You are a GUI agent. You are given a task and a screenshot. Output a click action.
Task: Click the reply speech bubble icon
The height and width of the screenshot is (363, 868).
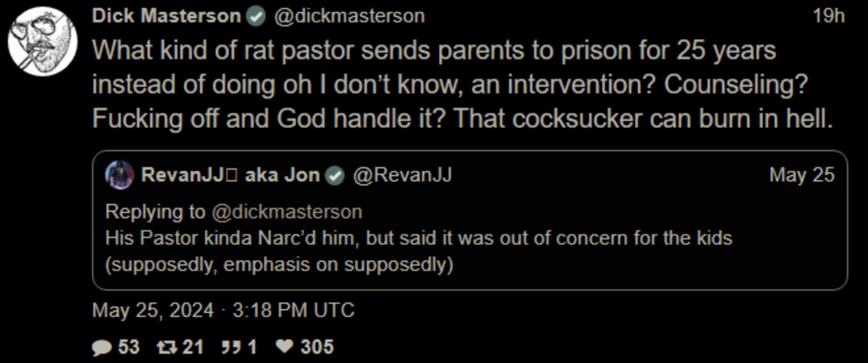click(102, 347)
